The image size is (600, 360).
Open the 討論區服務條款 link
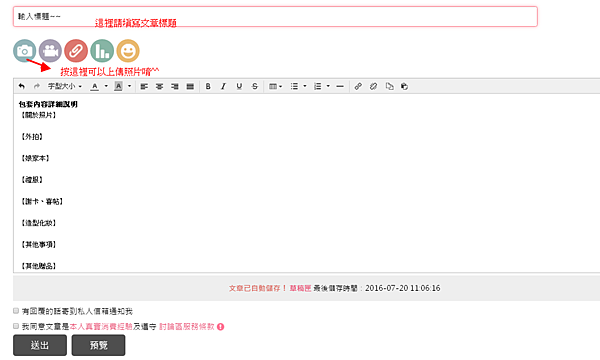pyautogui.click(x=187, y=326)
